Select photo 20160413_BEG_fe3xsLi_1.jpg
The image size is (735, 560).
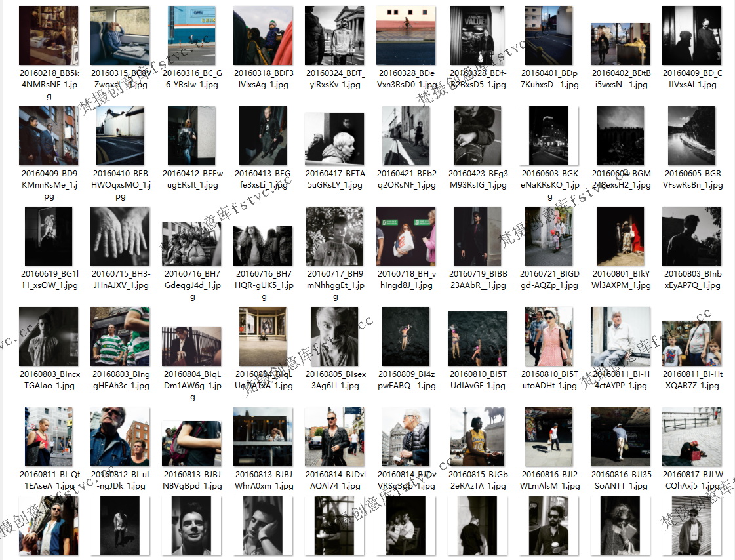[264, 136]
